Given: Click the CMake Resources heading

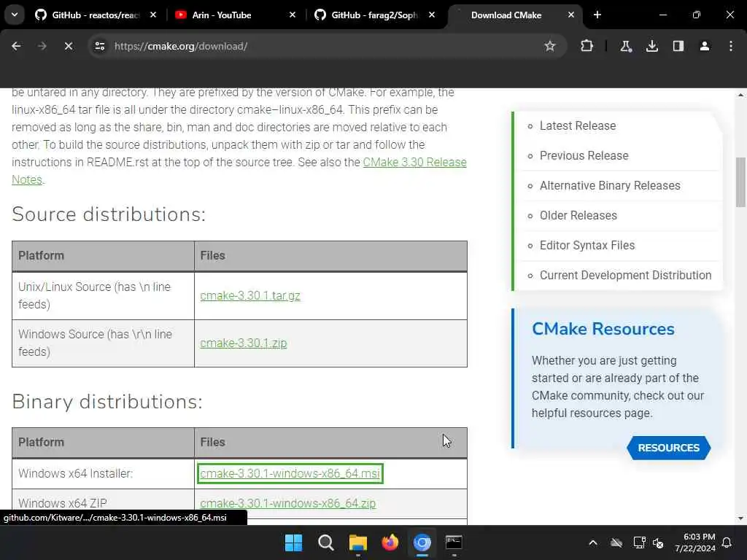Looking at the screenshot, I should 603,329.
